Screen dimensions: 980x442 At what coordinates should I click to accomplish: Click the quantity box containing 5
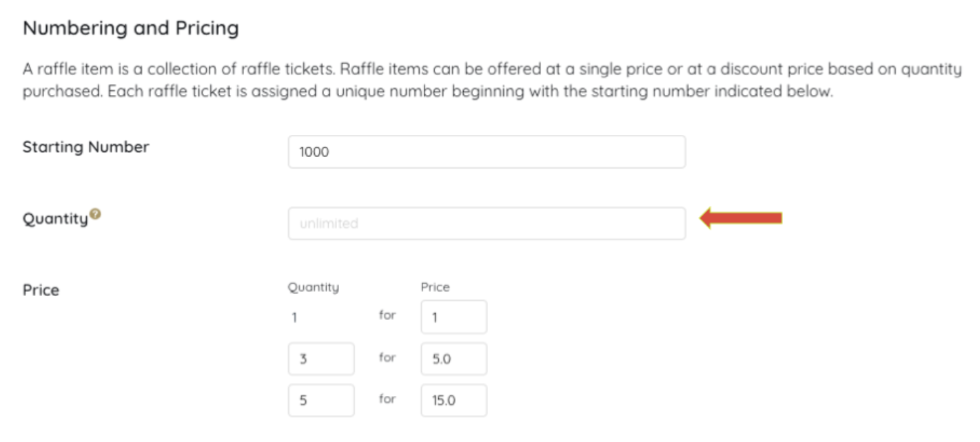point(321,400)
